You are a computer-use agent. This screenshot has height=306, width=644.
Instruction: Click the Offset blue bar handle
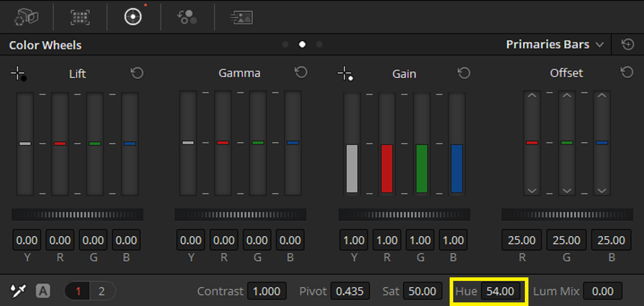tap(602, 143)
